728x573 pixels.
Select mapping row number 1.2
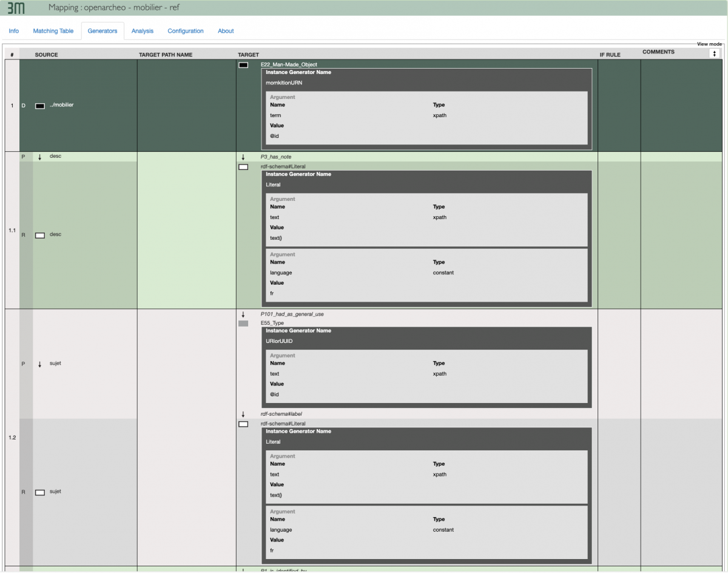(12, 438)
